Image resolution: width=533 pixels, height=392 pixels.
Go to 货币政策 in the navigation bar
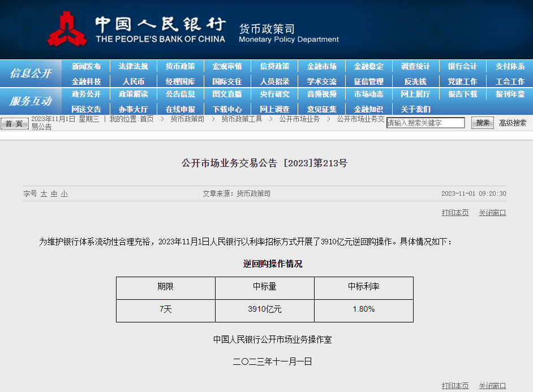(x=180, y=67)
